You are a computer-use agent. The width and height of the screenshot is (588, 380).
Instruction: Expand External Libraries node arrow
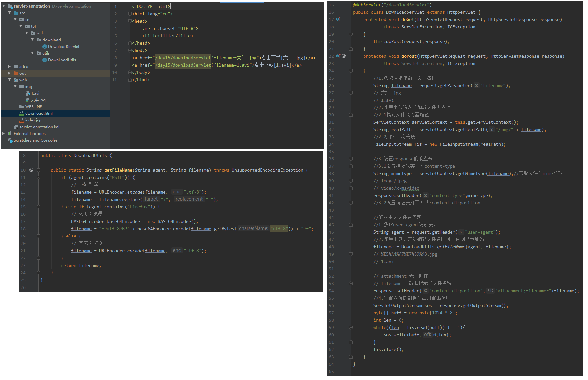(x=4, y=133)
